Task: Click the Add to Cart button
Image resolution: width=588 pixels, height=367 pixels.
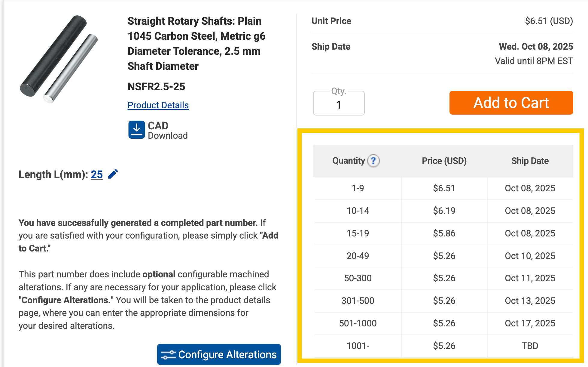Action: click(x=511, y=103)
